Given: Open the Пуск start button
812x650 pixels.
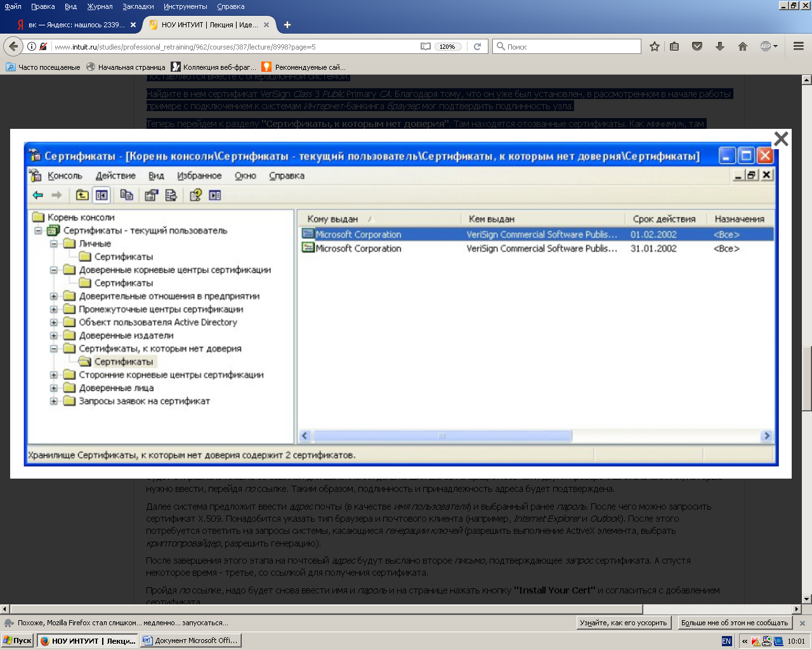Looking at the screenshot, I should tap(18, 640).
